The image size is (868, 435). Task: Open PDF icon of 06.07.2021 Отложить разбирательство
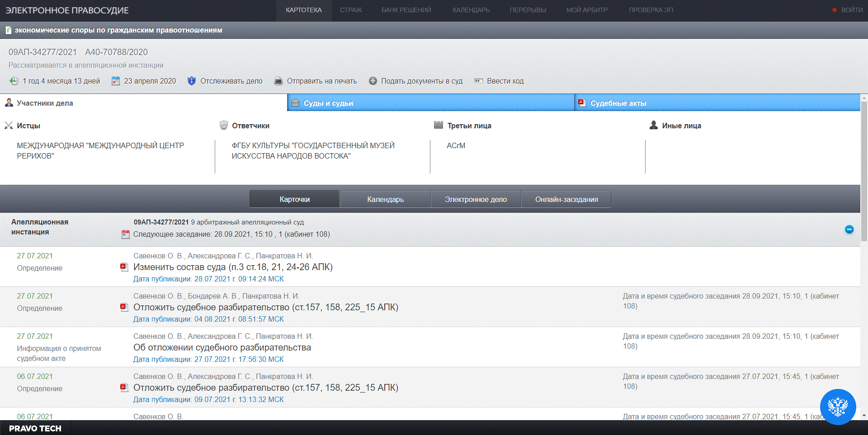point(124,388)
